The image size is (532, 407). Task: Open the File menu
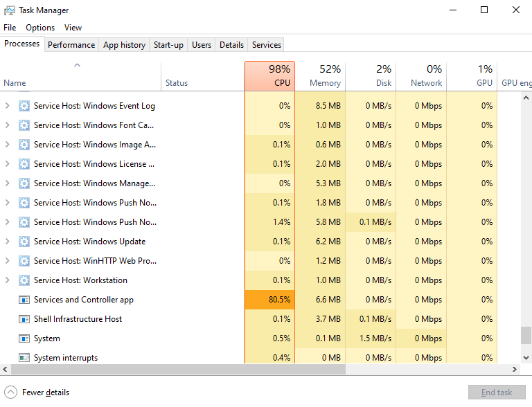pyautogui.click(x=10, y=28)
